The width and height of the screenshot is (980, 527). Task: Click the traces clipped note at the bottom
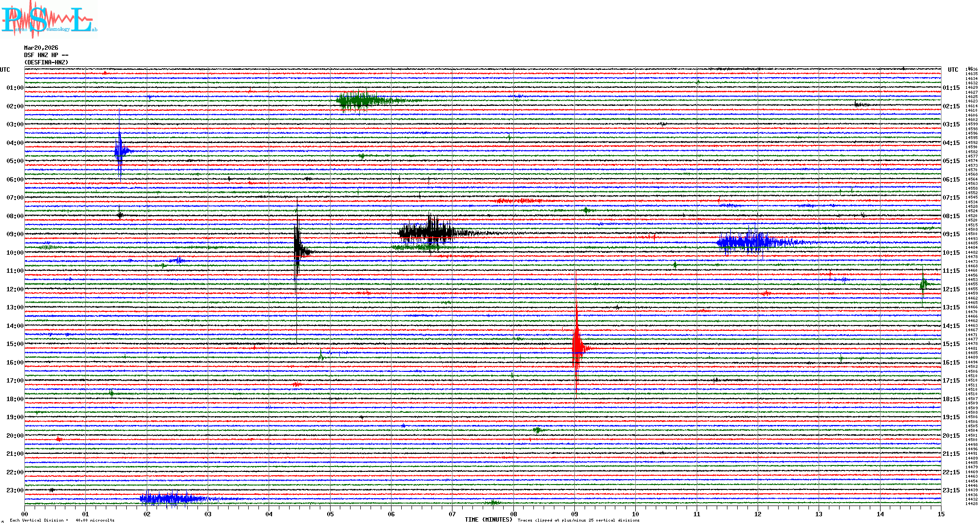pyautogui.click(x=578, y=520)
